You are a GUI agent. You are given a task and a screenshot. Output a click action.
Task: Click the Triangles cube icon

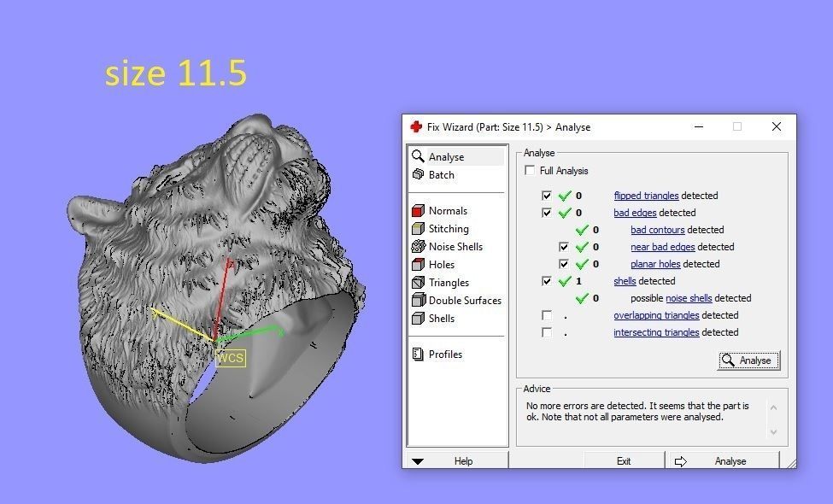pos(418,282)
